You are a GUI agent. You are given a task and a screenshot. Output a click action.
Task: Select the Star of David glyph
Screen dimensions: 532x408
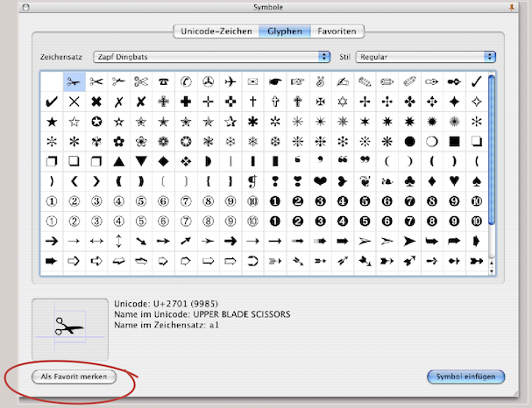click(x=342, y=102)
